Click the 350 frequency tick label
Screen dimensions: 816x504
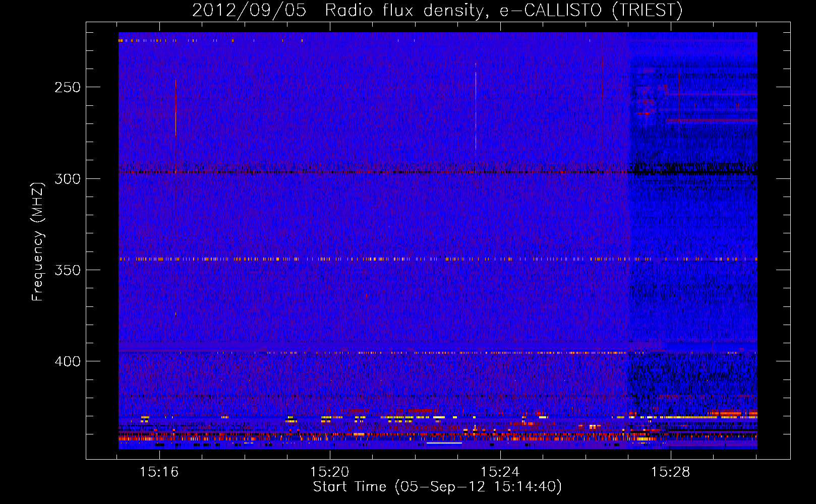point(68,270)
